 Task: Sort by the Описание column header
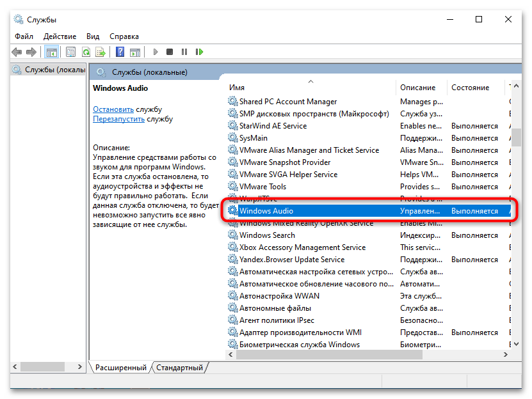[x=421, y=88]
